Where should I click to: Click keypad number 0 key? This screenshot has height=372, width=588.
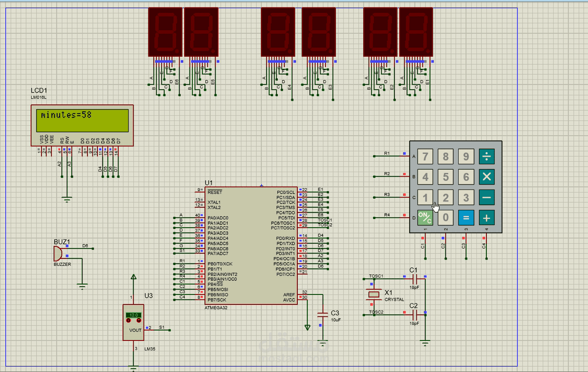[445, 218]
